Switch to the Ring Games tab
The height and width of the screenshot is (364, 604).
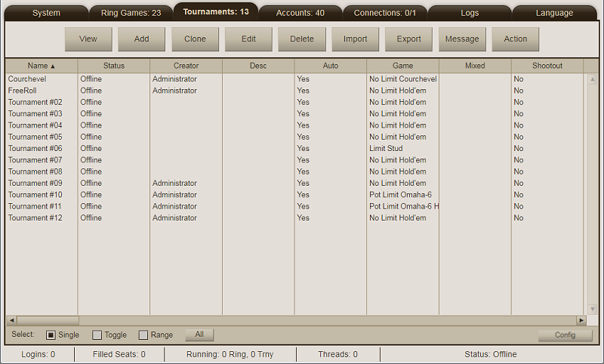(x=131, y=13)
